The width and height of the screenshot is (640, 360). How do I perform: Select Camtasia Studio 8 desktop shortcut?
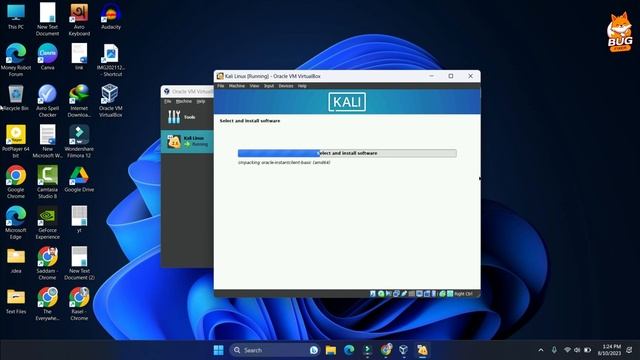[47, 182]
